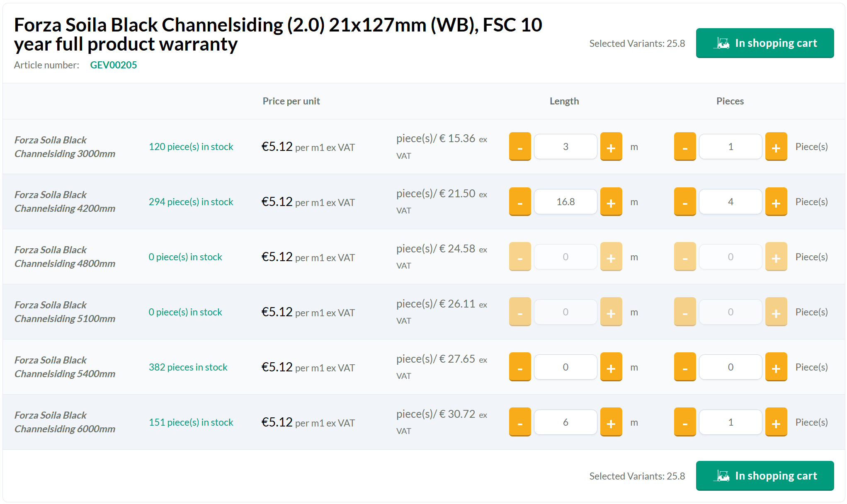Decrease pieces for Channelsiding 3000mm
Image resolution: width=847 pixels, height=504 pixels.
tap(685, 147)
